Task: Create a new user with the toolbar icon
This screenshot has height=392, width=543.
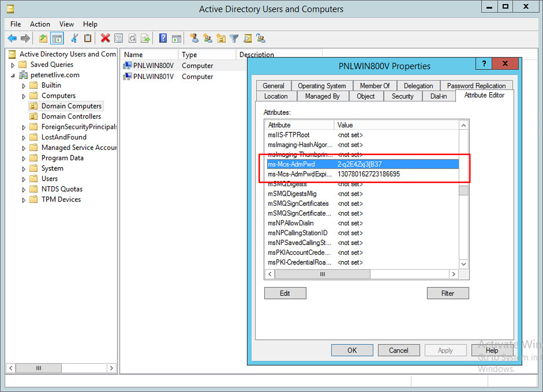Action: (195, 38)
